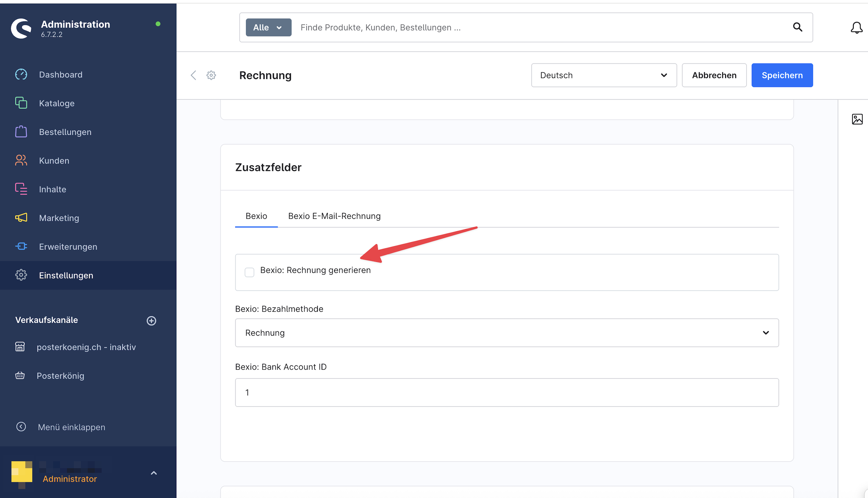Cancel editing via the Abbrechen button

[x=714, y=75]
